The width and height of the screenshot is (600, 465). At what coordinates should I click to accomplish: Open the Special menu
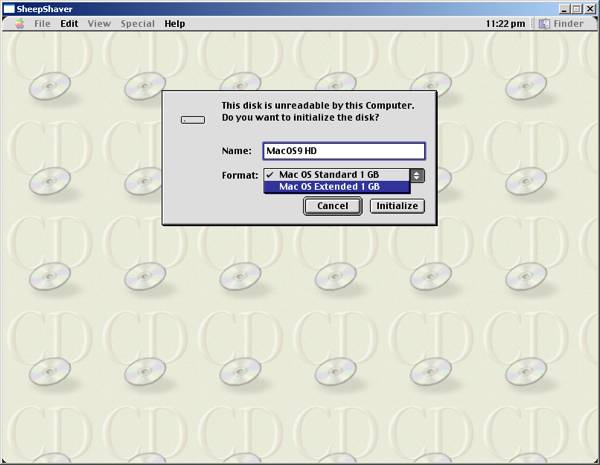137,23
